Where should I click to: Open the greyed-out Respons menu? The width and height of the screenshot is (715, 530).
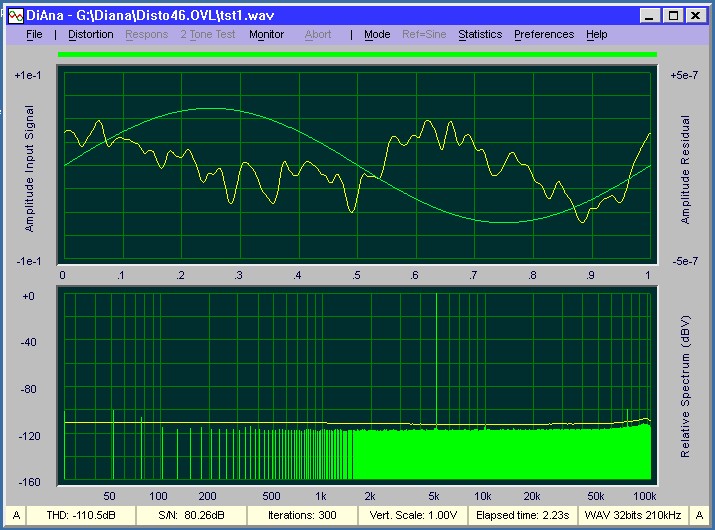click(147, 34)
